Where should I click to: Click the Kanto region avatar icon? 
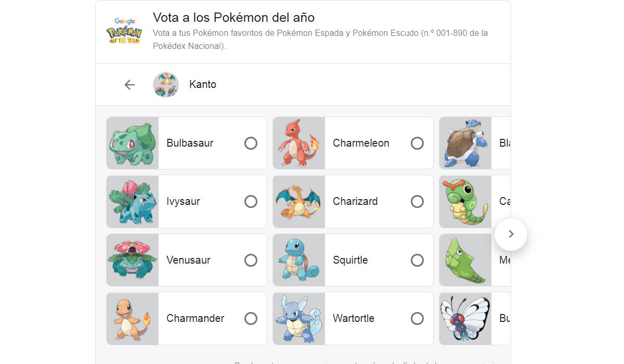click(166, 84)
